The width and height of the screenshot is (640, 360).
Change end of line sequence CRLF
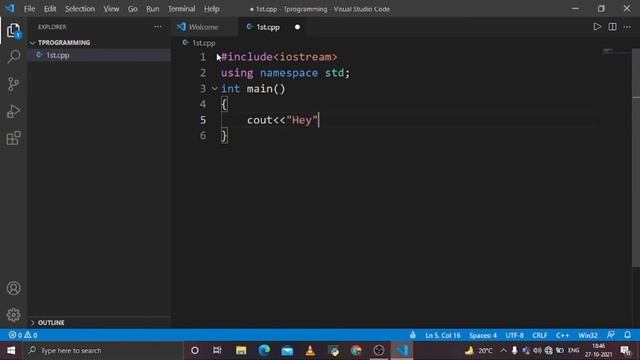540,335
